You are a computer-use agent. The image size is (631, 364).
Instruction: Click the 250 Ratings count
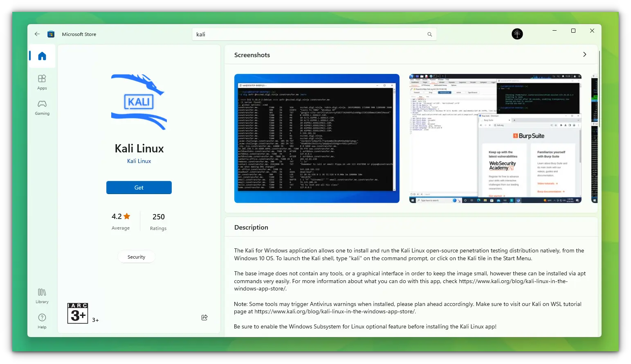159,222
